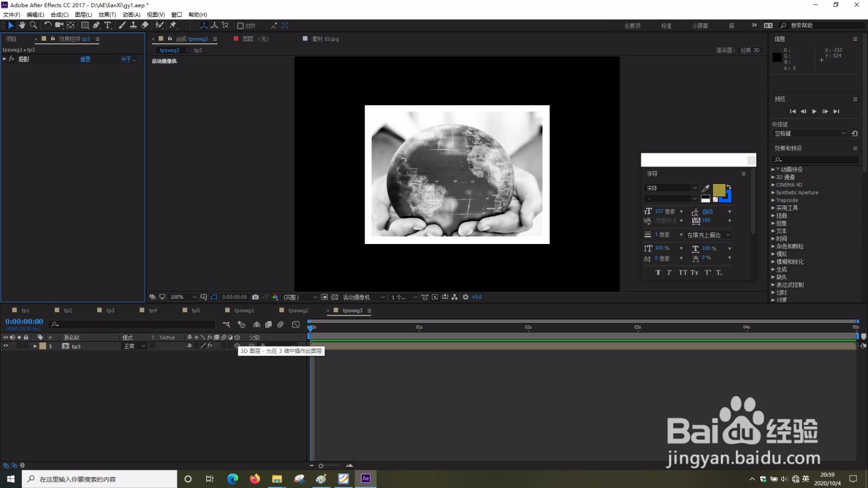Hide tp3 layer with eye icon

[6, 345]
